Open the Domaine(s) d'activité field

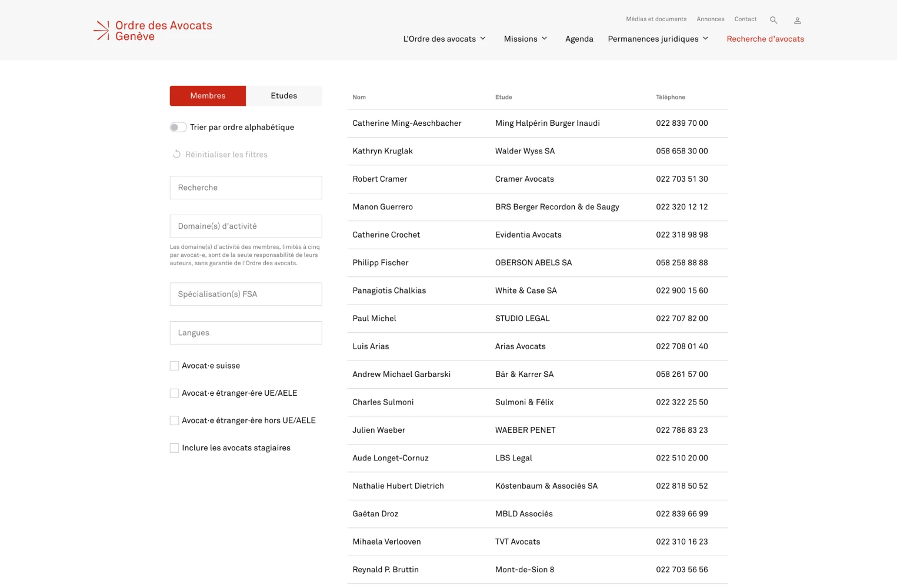[246, 226]
